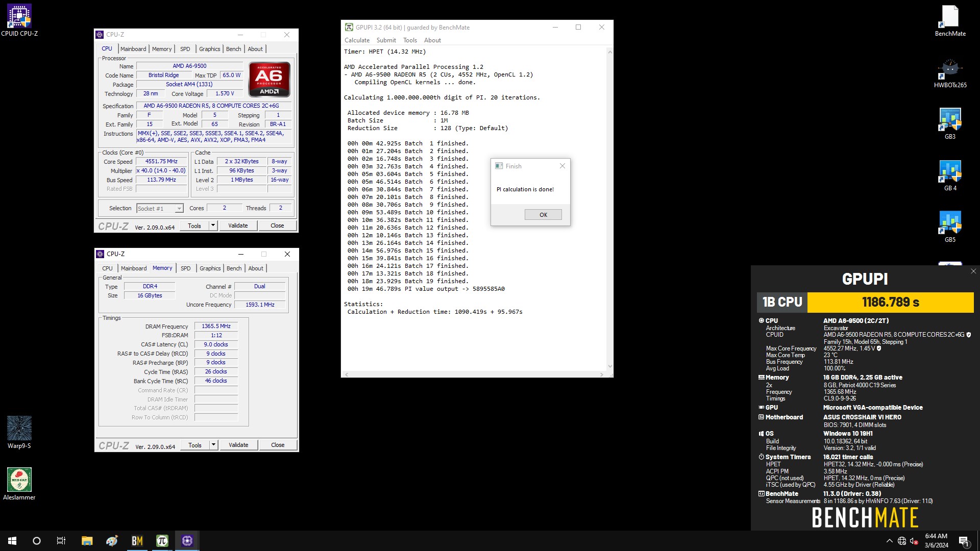This screenshot has height=551, width=980.
Task: Open the paint palette taskbar app
Action: click(112, 541)
